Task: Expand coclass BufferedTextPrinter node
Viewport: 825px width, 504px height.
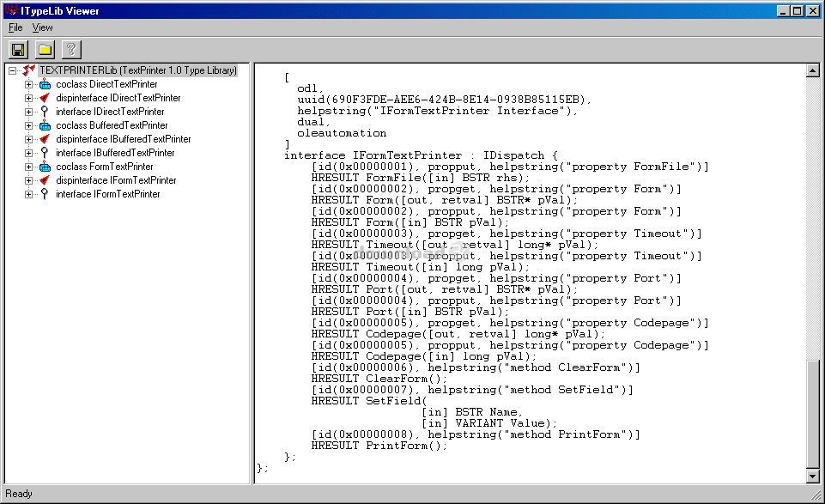Action: point(28,125)
